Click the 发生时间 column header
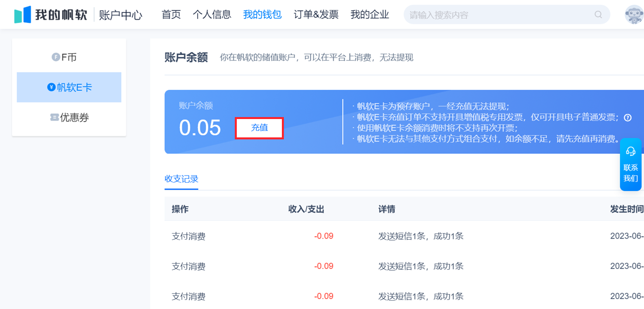 pyautogui.click(x=627, y=209)
